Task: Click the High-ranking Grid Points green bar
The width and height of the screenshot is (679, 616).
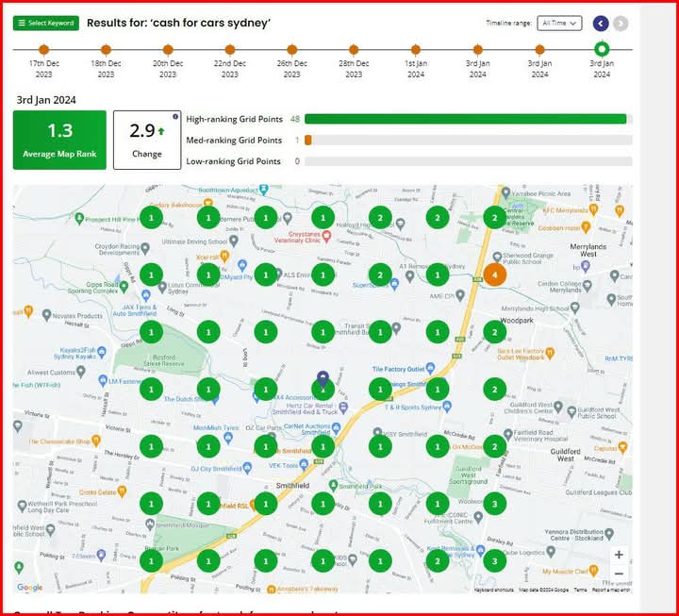Action: coord(465,119)
